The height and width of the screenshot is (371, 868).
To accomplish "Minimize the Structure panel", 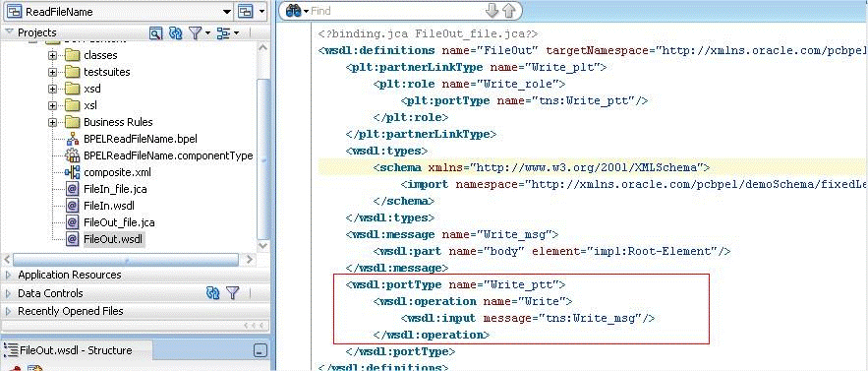I will (260, 350).
